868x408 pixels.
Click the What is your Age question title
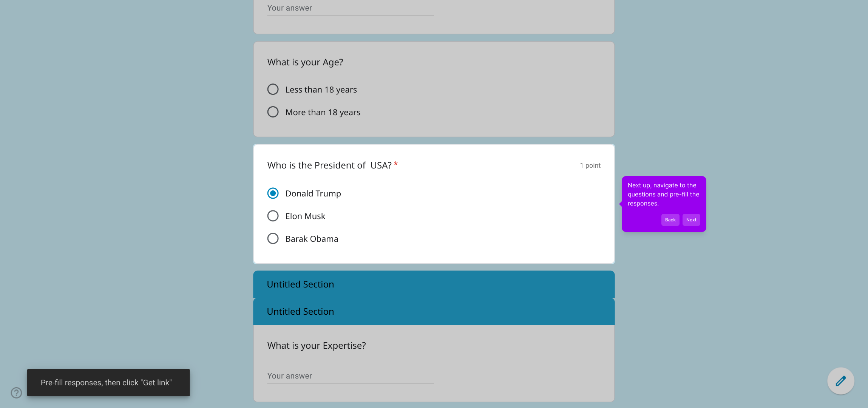pos(305,62)
